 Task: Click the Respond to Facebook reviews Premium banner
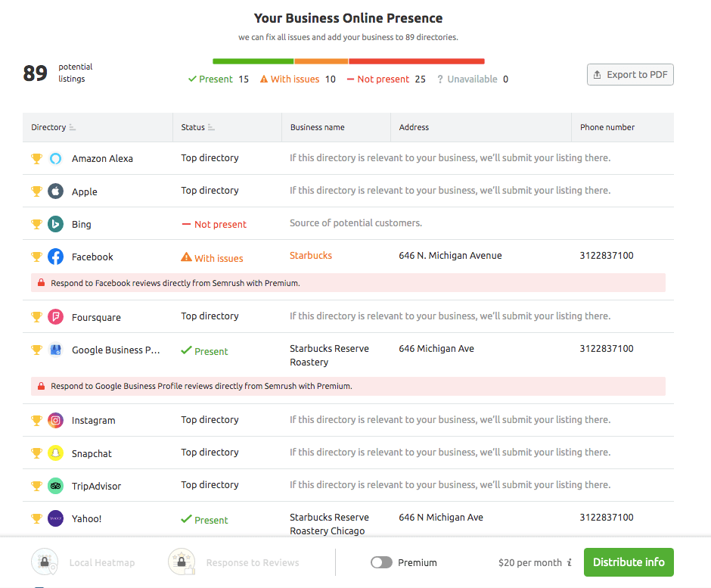[x=348, y=283]
